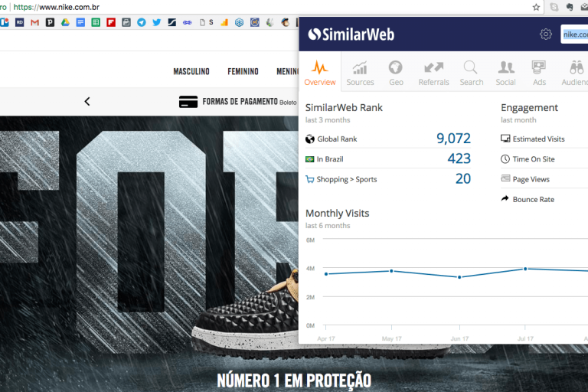Open the Mailchimp monkey bookmark

click(x=285, y=22)
